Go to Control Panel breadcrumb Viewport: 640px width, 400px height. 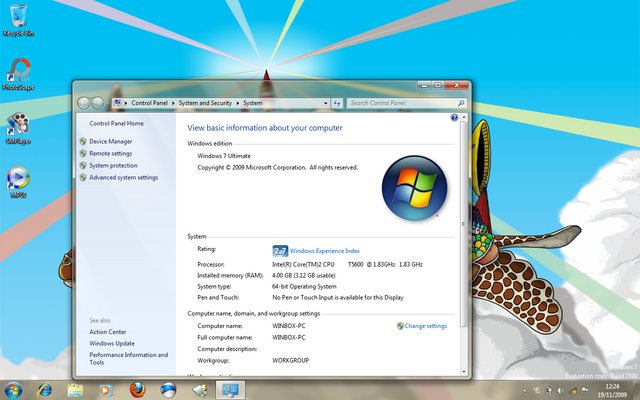[x=149, y=103]
